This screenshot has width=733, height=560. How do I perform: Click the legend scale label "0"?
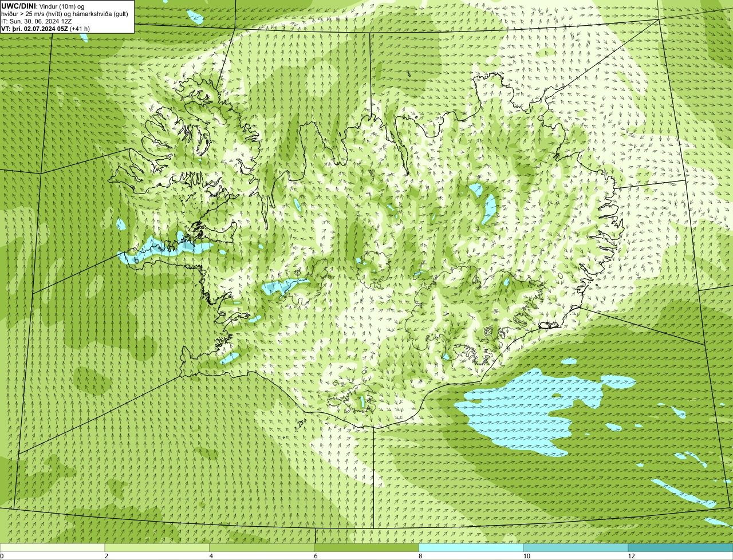[2, 556]
